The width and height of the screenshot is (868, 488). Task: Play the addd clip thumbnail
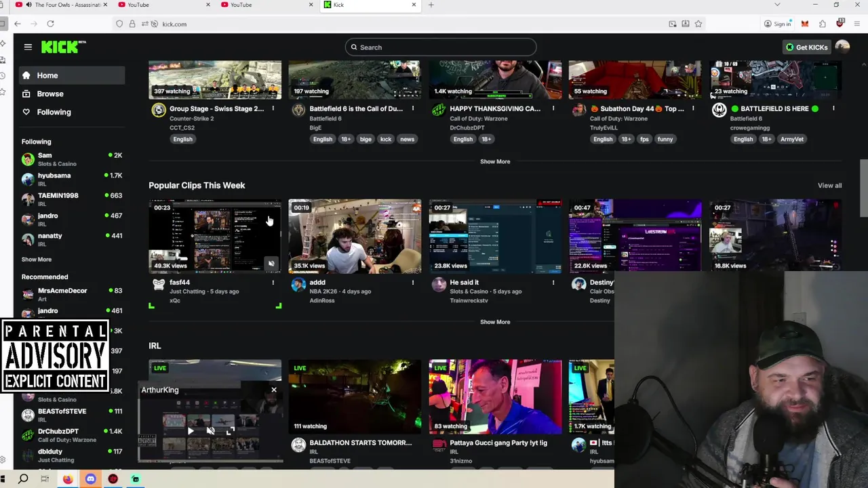click(355, 236)
